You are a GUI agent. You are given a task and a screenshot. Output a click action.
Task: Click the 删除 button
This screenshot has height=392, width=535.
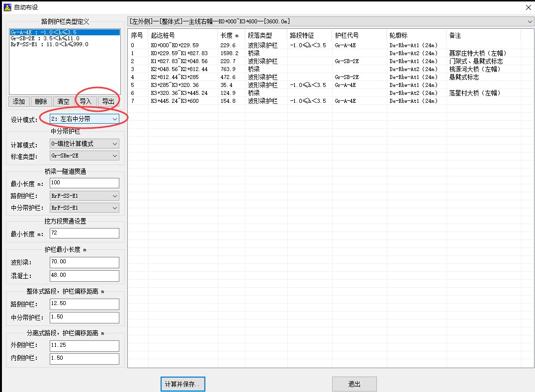[x=41, y=101]
